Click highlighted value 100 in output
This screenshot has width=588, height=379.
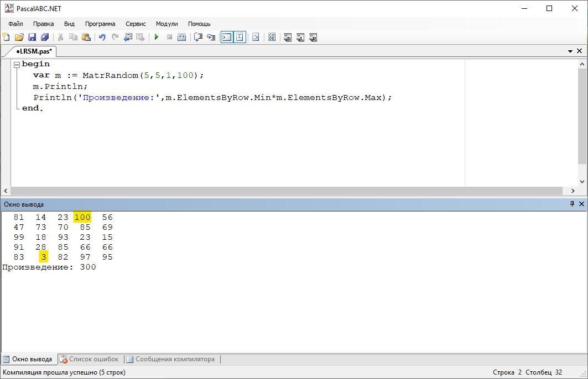point(82,217)
